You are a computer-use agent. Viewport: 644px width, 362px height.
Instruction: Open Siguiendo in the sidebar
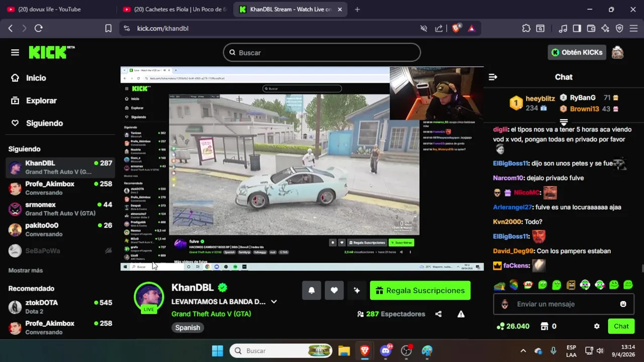[x=37, y=123]
